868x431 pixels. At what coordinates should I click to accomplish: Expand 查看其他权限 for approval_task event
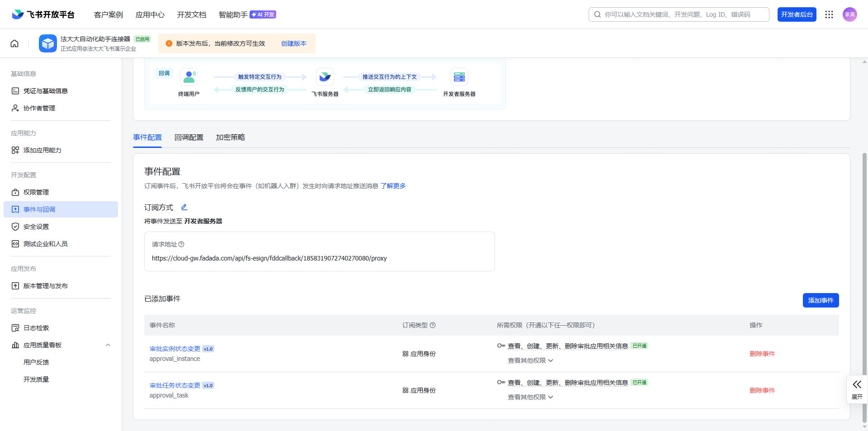tap(530, 397)
